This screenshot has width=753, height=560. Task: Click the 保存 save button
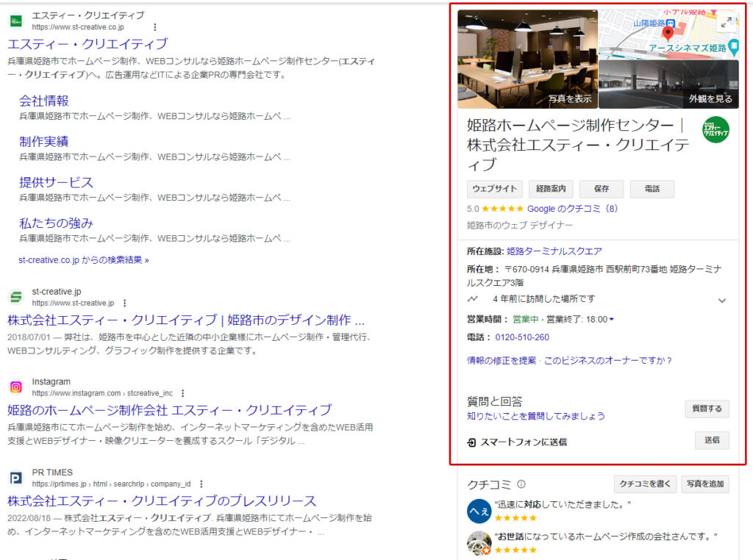coord(602,189)
